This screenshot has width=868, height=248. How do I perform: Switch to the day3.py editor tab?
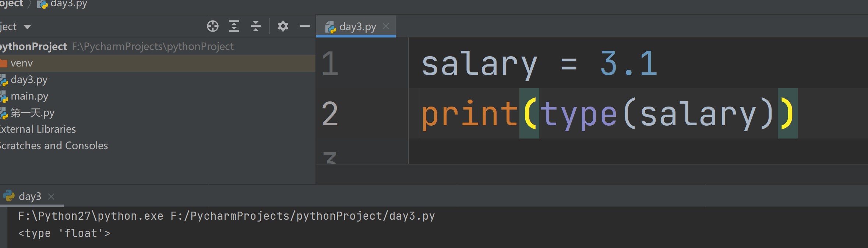click(357, 26)
